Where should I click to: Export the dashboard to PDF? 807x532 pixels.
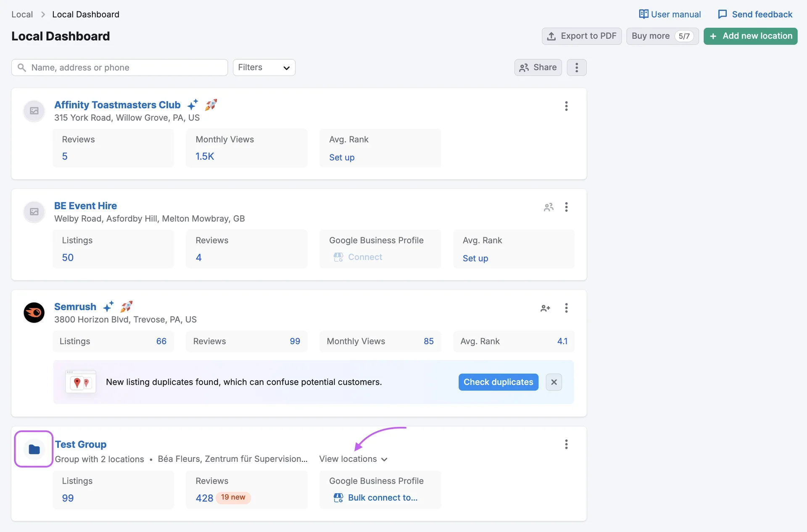pyautogui.click(x=582, y=36)
